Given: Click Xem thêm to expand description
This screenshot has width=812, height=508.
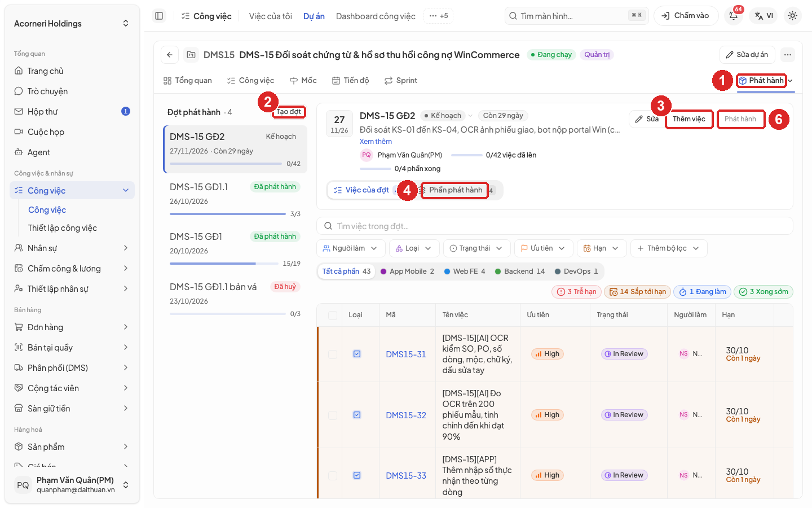Looking at the screenshot, I should click(376, 142).
